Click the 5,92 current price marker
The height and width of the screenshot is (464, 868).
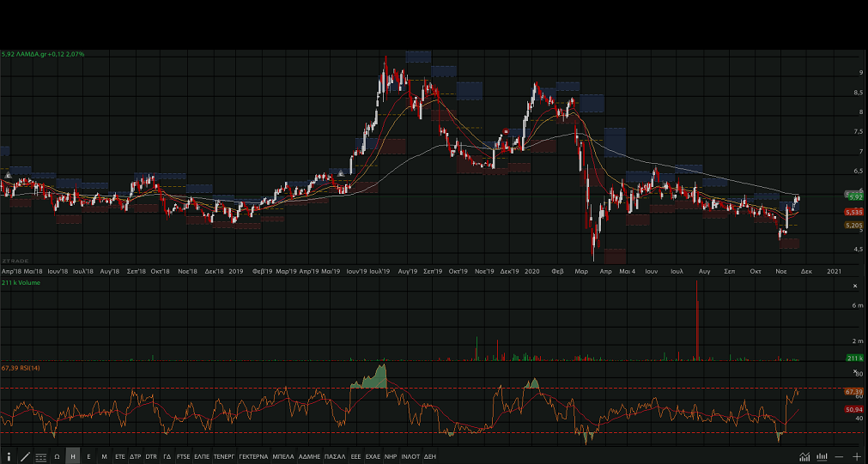[x=854, y=196]
